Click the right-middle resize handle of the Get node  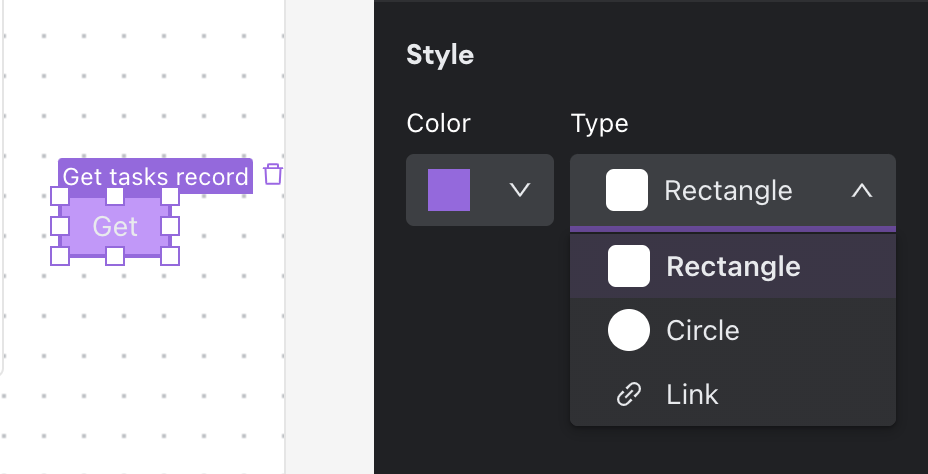(x=170, y=226)
